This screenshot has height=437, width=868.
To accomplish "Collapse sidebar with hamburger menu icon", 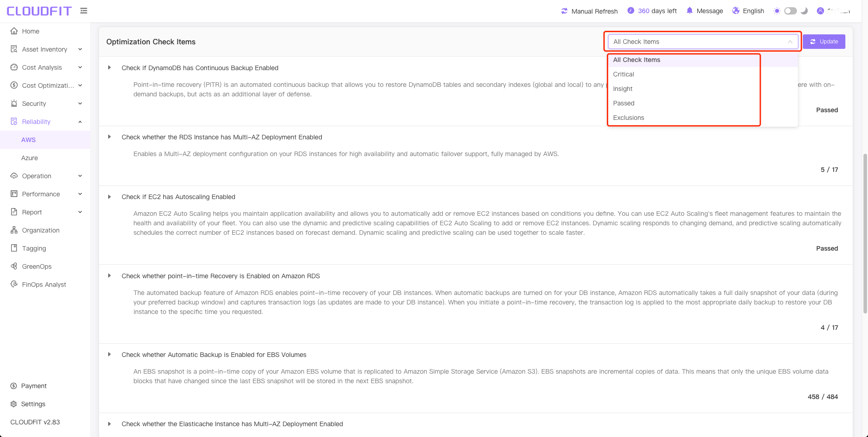I will click(x=84, y=10).
